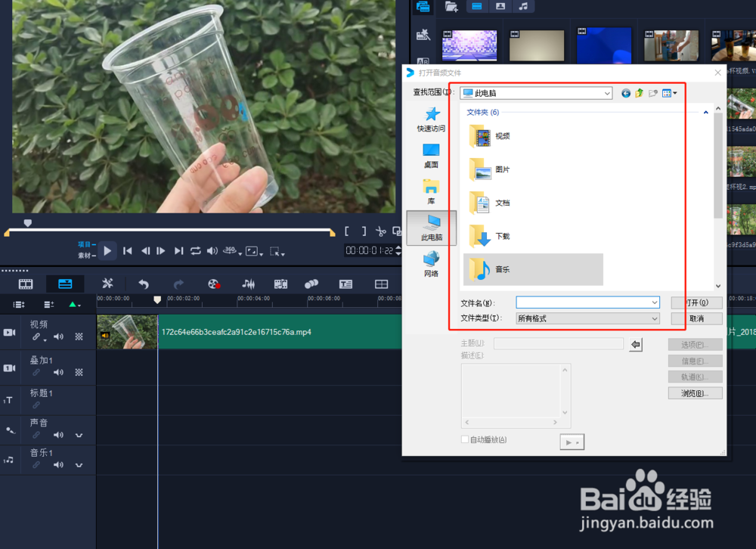Open the view menu in the file dialog
This screenshot has width=756, height=549.
tap(669, 93)
